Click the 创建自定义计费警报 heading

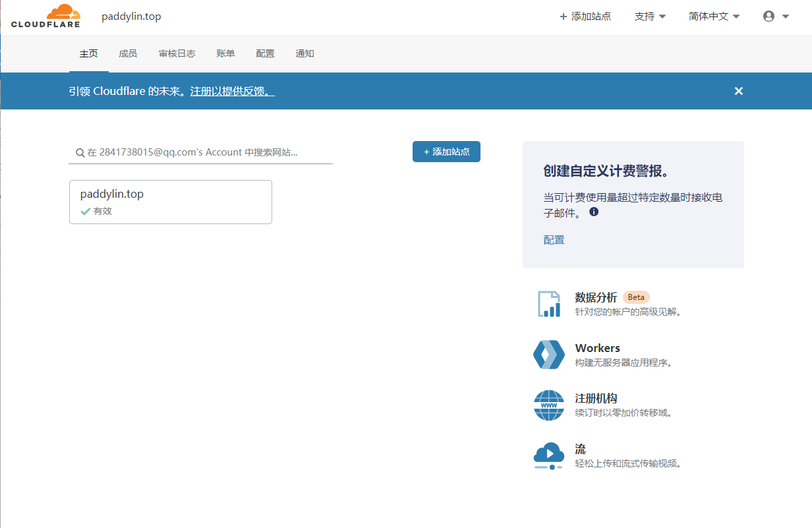tap(607, 171)
